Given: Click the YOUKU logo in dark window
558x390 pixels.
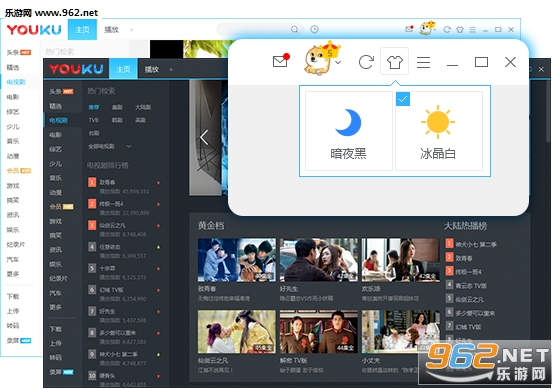Looking at the screenshot, I should (76, 69).
